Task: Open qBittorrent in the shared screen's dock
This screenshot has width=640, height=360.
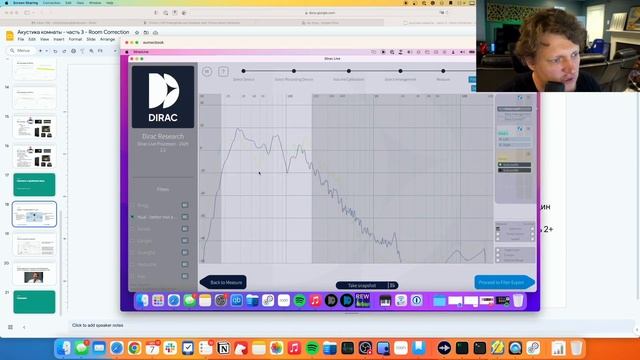Action: coord(236,301)
